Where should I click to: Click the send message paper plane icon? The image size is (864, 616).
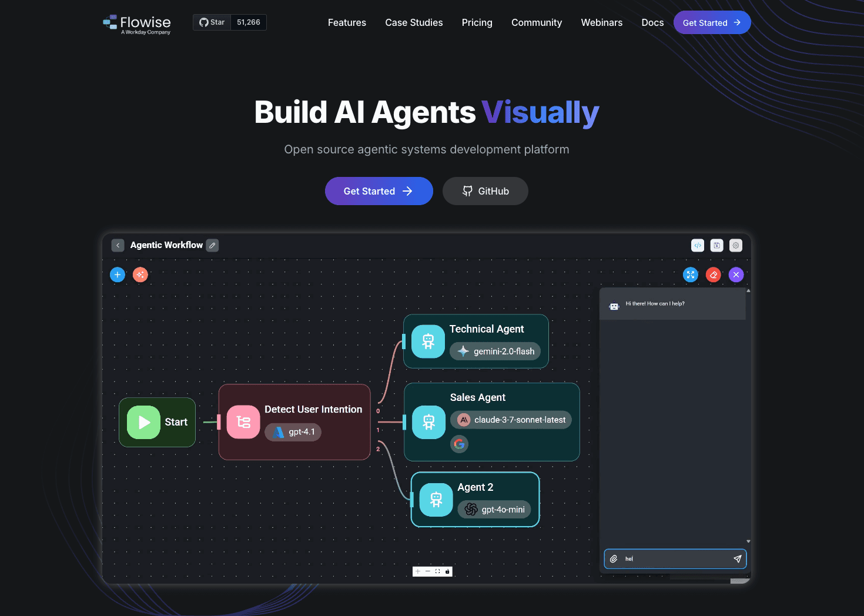(738, 559)
